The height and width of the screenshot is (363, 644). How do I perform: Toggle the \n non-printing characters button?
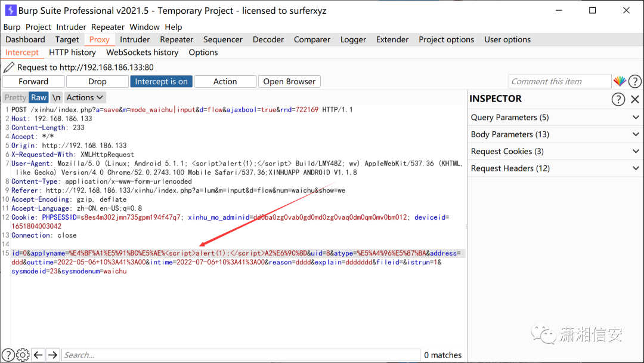[56, 97]
